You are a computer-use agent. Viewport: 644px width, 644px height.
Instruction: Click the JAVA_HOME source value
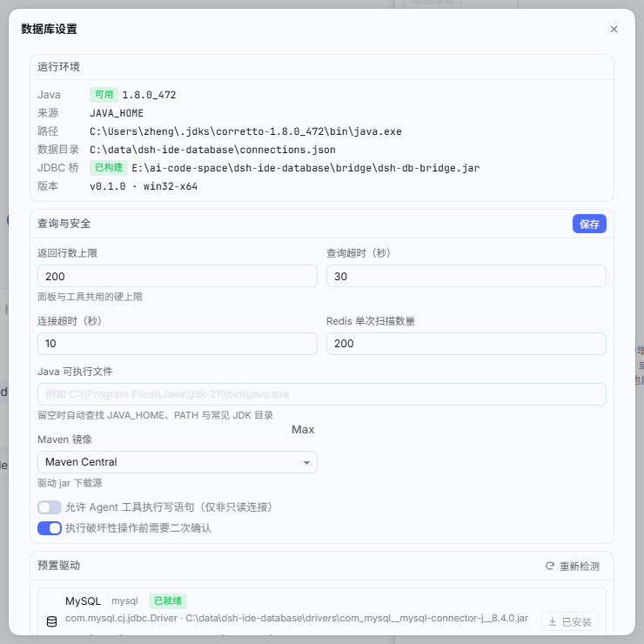(x=117, y=113)
